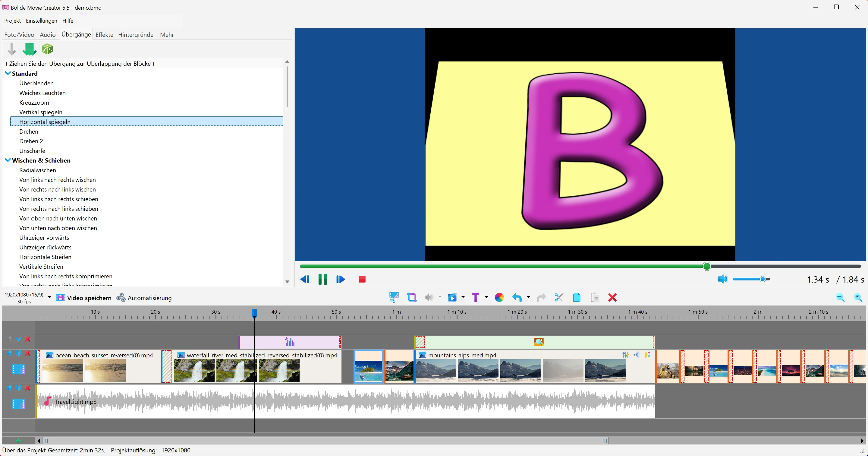Click the zoom out magnifier icon

(840, 297)
